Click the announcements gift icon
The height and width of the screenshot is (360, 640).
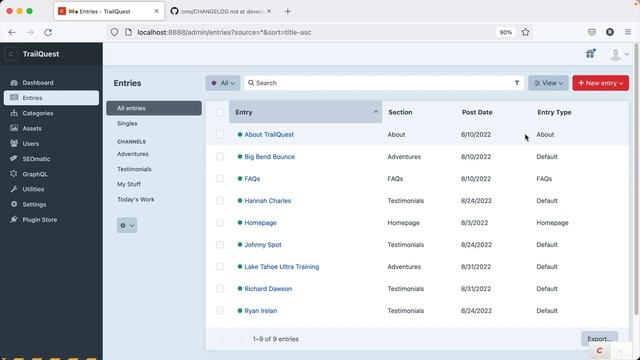point(590,53)
